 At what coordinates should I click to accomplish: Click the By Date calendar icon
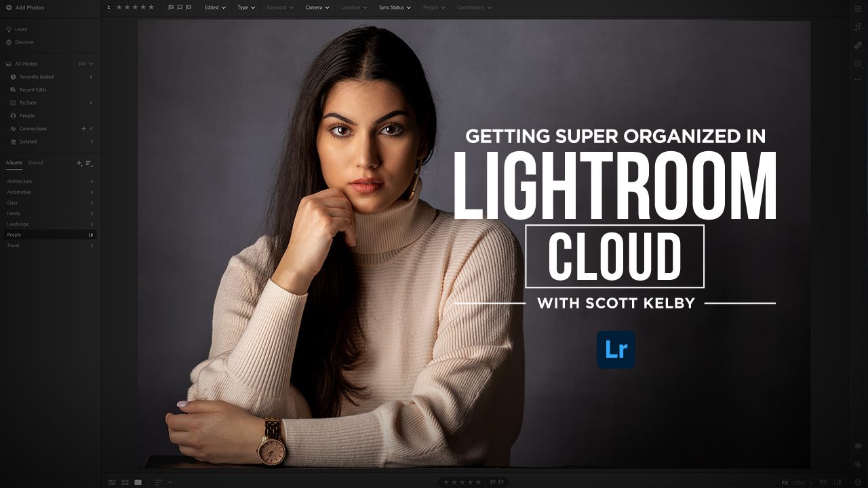pyautogui.click(x=13, y=103)
